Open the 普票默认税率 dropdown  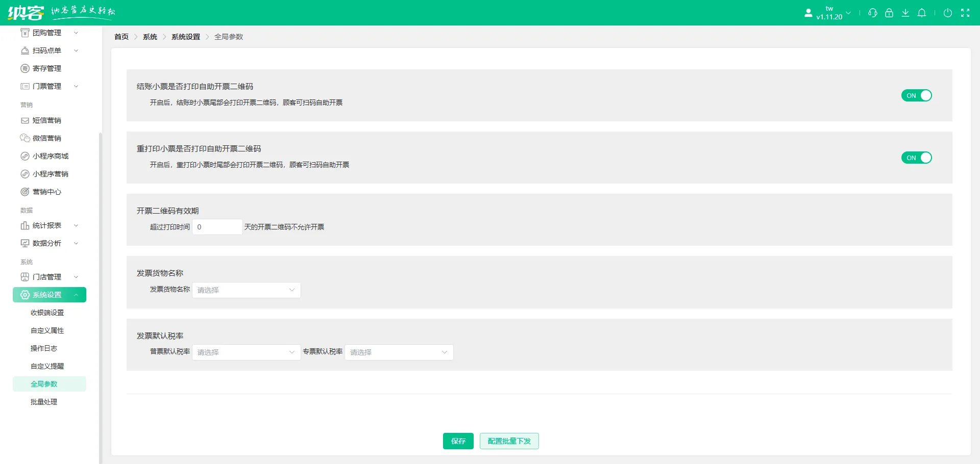click(x=246, y=352)
